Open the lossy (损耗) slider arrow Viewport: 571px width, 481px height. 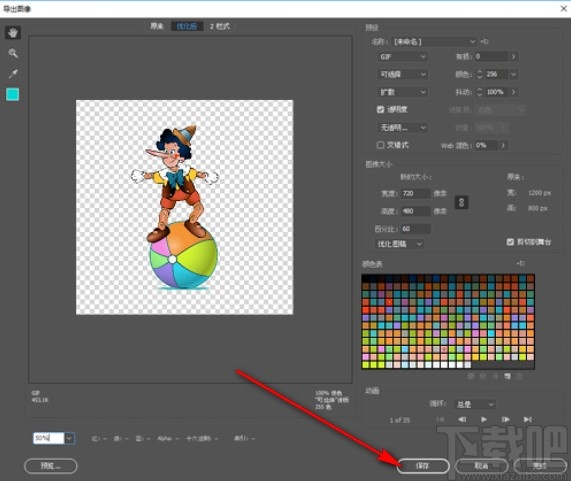pos(513,56)
